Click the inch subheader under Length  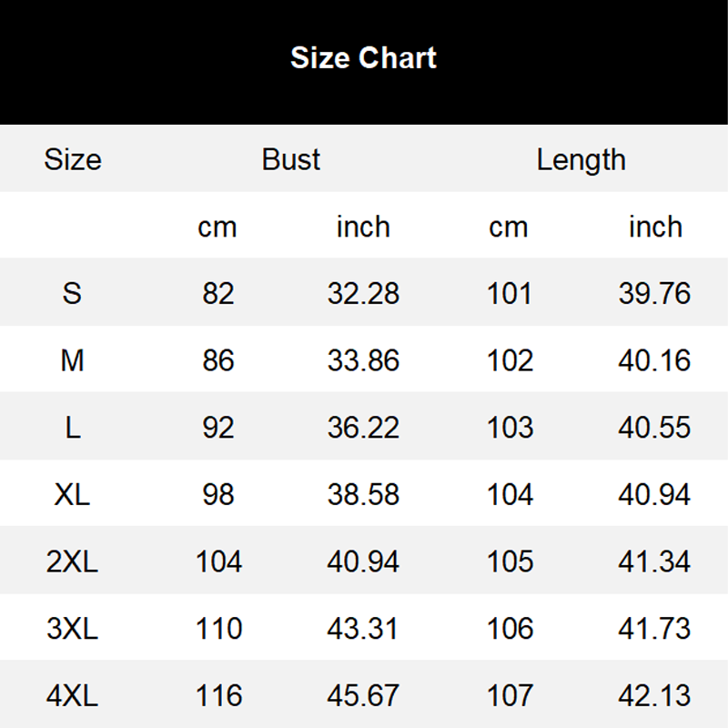point(655,227)
